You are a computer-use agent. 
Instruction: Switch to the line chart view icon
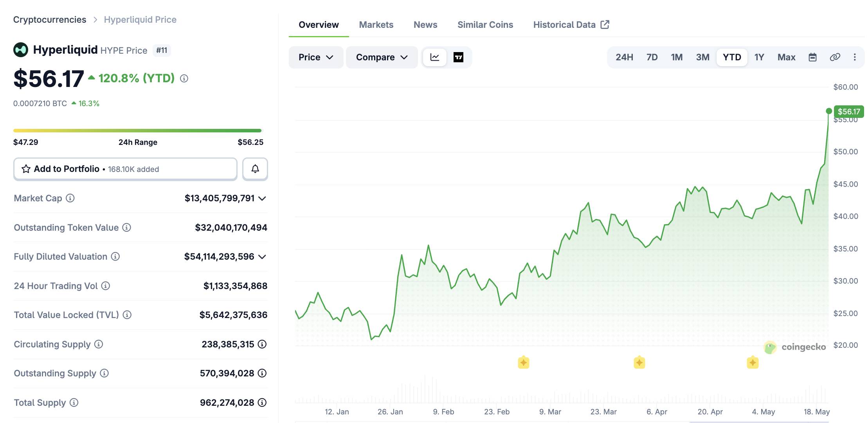[435, 57]
